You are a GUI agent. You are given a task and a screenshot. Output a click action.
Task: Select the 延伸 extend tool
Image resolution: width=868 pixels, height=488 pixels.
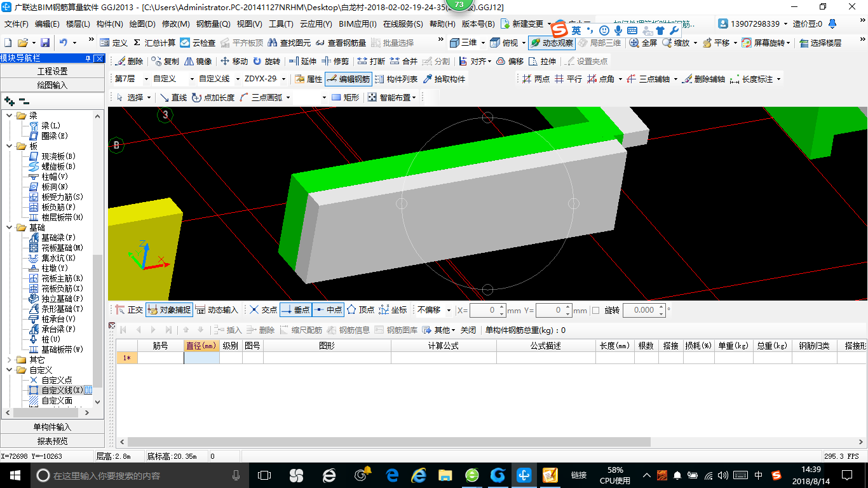pyautogui.click(x=302, y=62)
